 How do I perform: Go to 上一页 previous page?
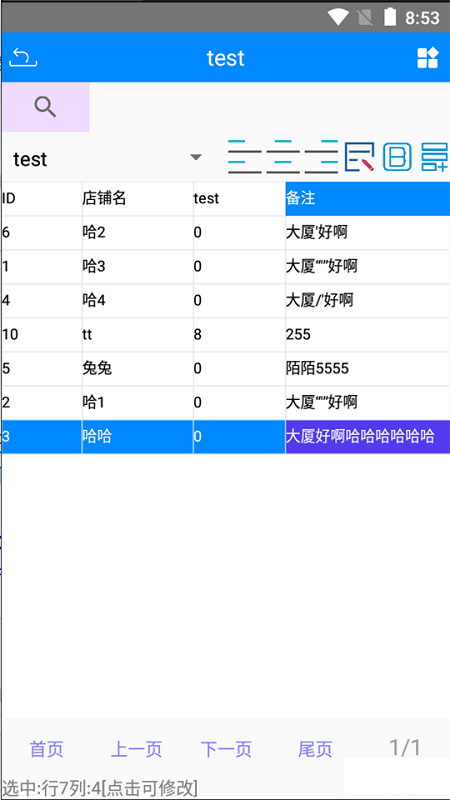[x=136, y=749]
